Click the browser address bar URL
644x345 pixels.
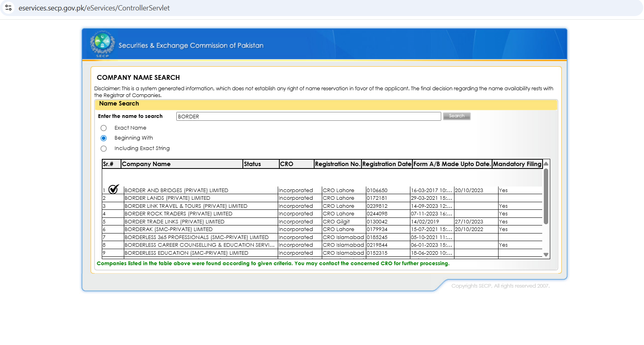[x=94, y=8]
